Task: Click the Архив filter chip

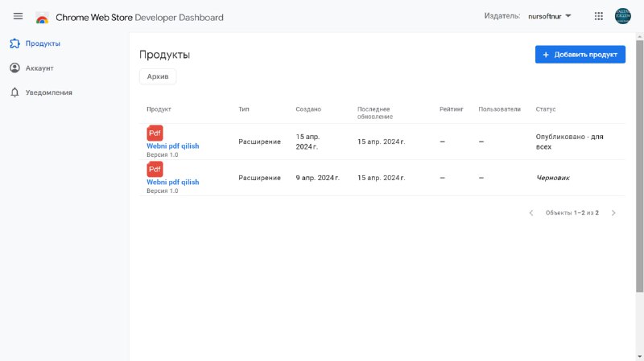Action: (158, 76)
